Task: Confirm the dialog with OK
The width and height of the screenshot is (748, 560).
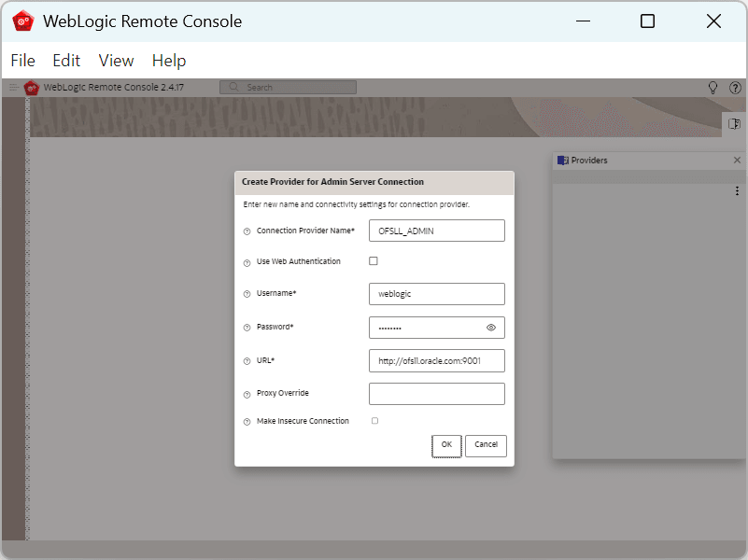Action: click(x=446, y=446)
